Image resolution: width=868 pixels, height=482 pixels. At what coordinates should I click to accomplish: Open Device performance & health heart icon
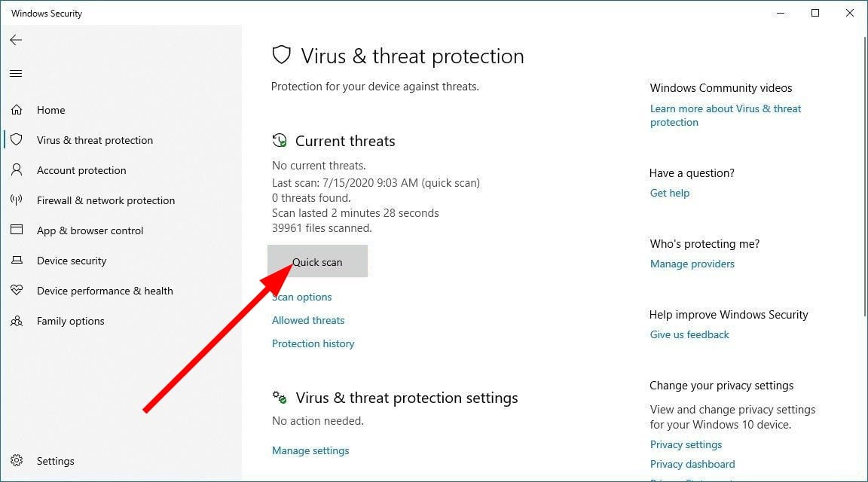click(17, 290)
